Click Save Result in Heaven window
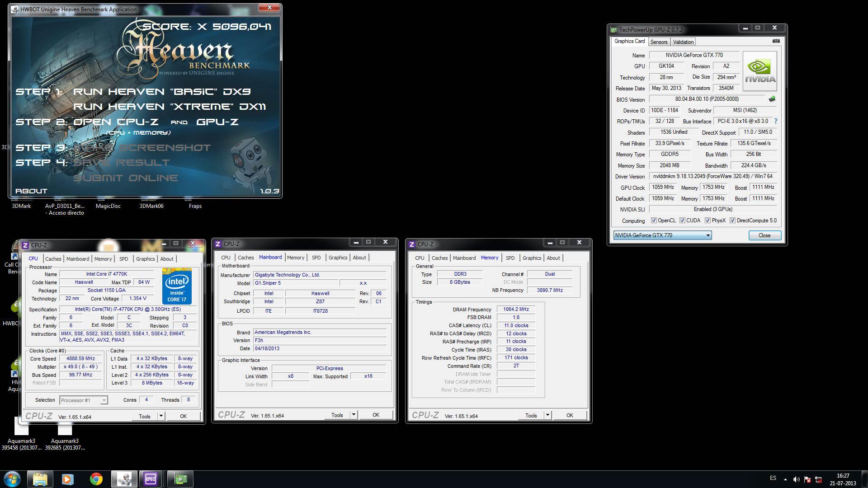The image size is (868, 488). [121, 163]
